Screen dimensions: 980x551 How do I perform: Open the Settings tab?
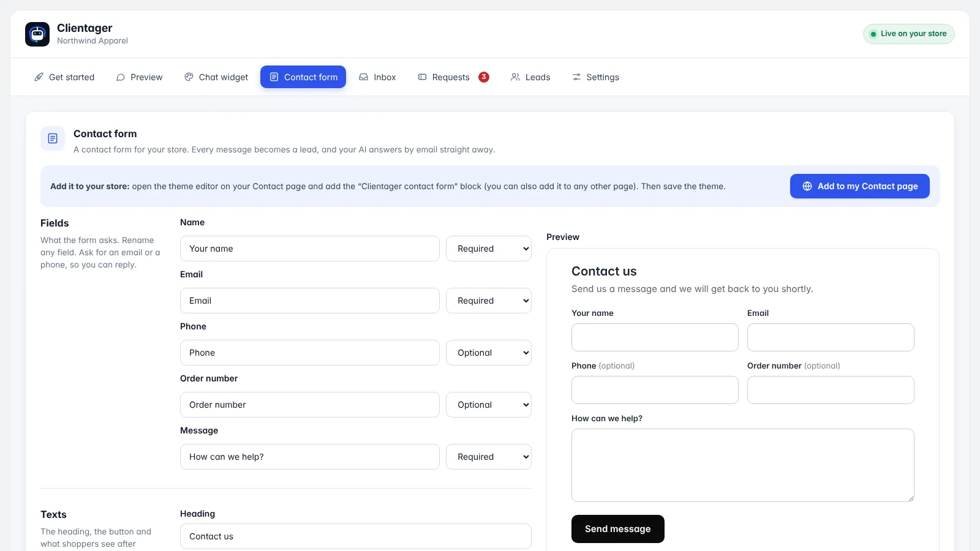coord(595,77)
